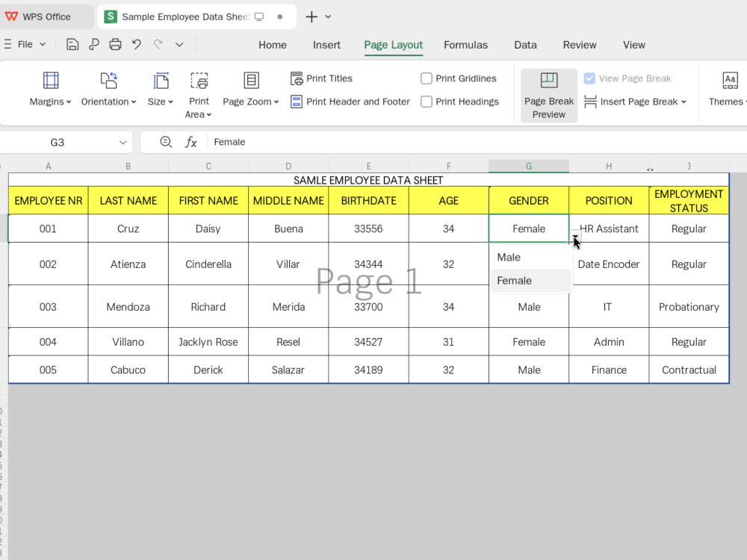Select column G header
This screenshot has width=747, height=560.
528,167
